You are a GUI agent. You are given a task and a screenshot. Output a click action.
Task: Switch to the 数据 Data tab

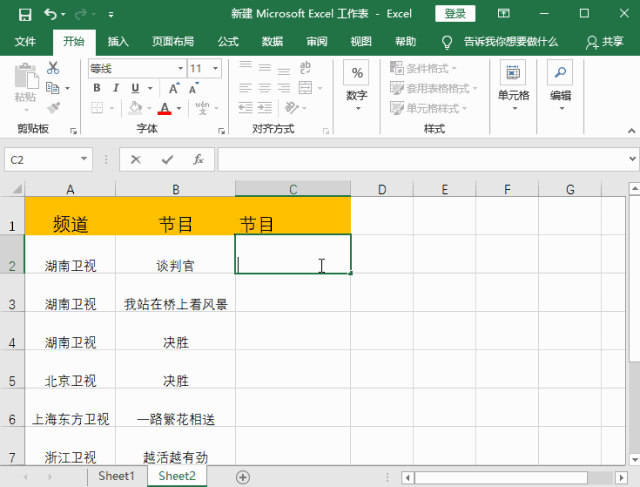pyautogui.click(x=272, y=42)
